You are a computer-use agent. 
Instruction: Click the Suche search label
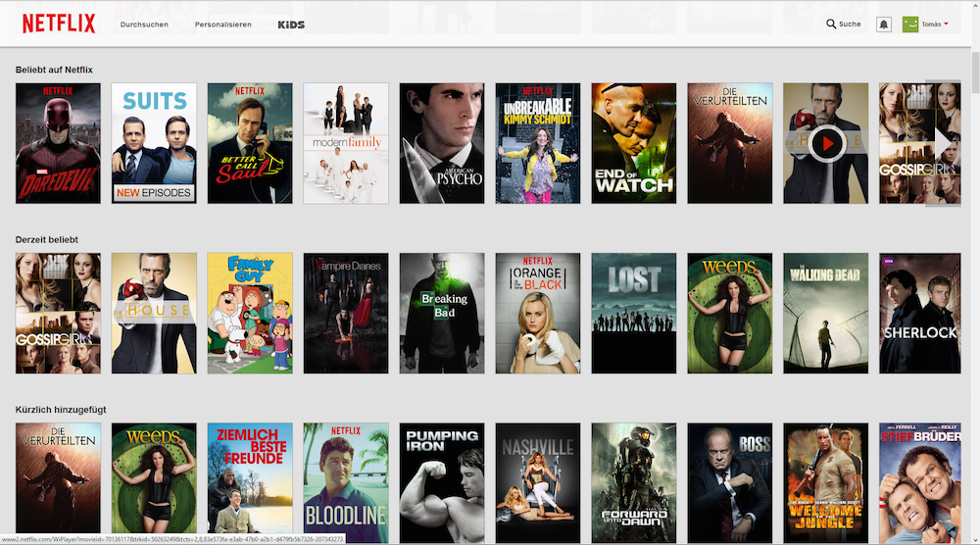pos(850,24)
